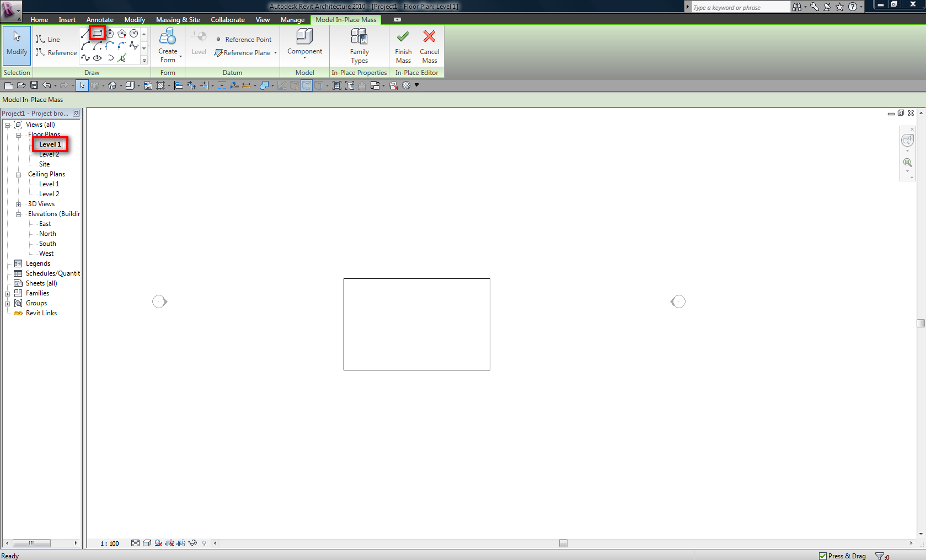Screen dimensions: 926x560
Task: Click the Close Hidden Windows icon
Action: (394, 85)
